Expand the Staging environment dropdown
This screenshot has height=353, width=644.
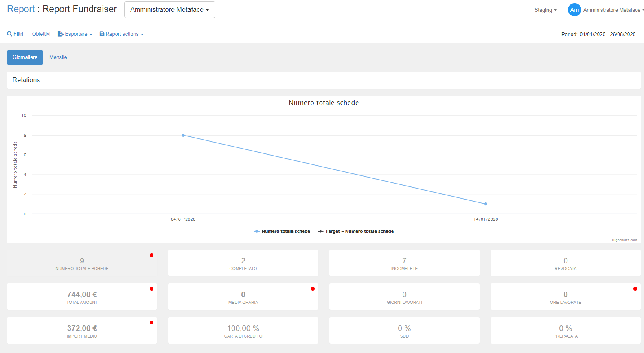point(545,10)
